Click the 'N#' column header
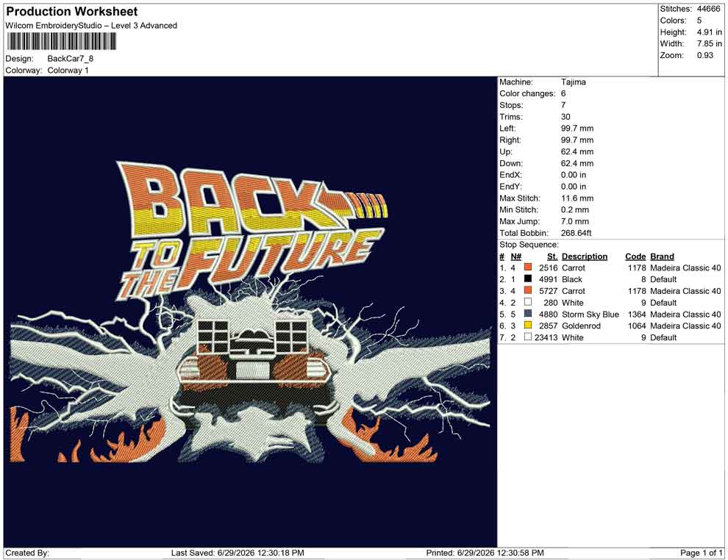 point(515,256)
